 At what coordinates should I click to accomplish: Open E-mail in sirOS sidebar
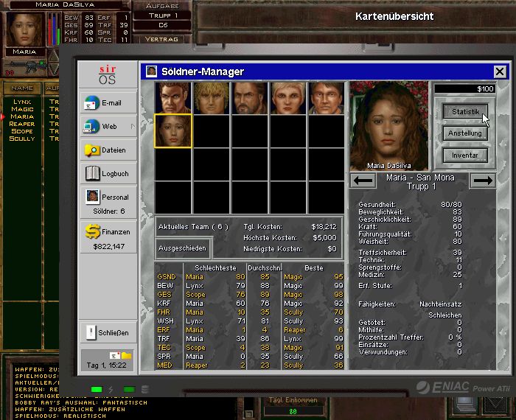[x=108, y=103]
